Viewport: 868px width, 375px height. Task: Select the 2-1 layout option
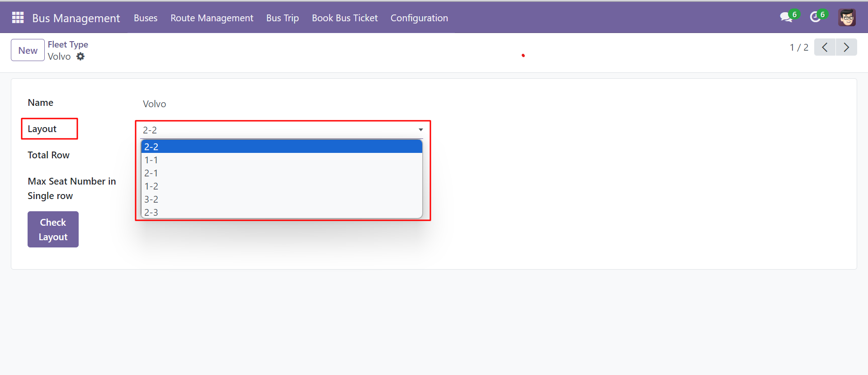tap(282, 173)
